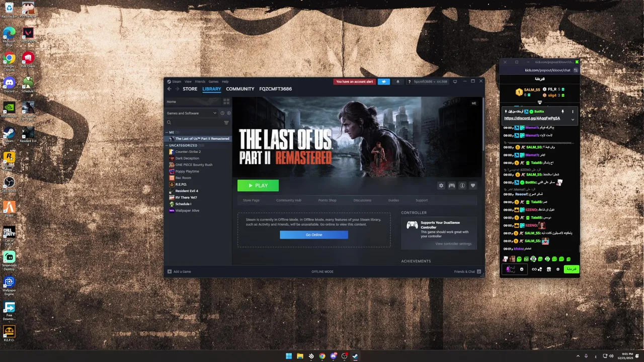This screenshot has height=362, width=644.
Task: Click green send button in Kick chat
Action: coord(571,269)
